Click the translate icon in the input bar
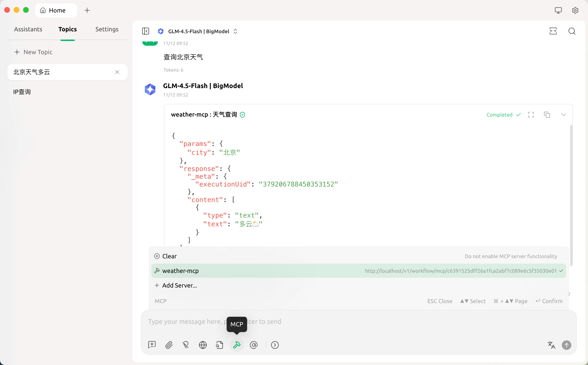Viewport: 588px width, 365px height. click(551, 345)
